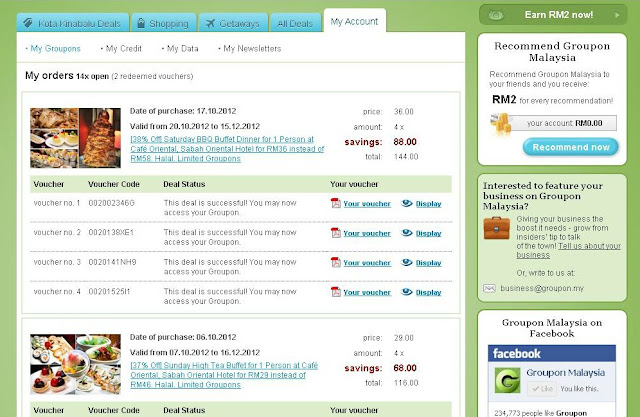Click the Earn RM2 now! banner
The width and height of the screenshot is (640, 417).
[553, 15]
